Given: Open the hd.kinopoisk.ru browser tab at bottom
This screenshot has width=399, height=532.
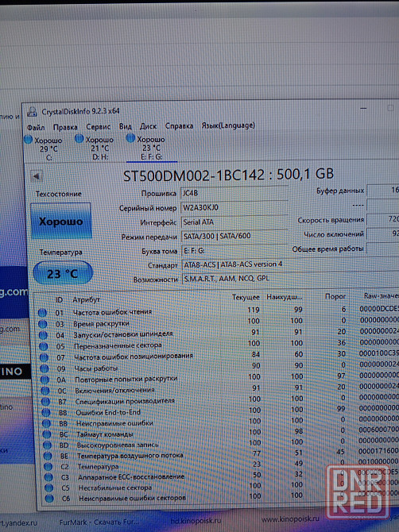Looking at the screenshot, I should 196,520.
